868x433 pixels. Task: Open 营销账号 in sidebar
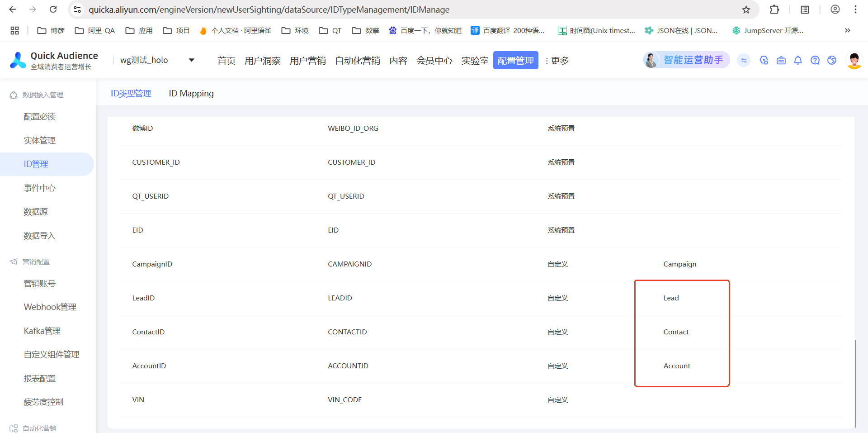click(x=40, y=284)
